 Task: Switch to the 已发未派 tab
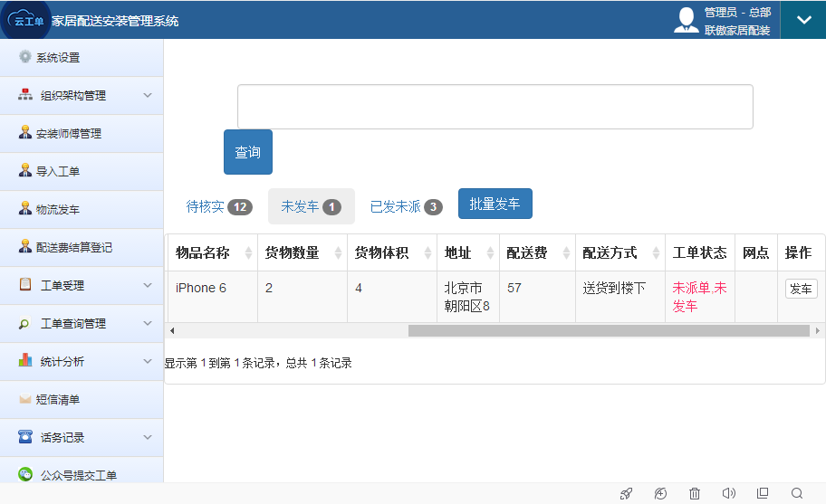pos(406,206)
